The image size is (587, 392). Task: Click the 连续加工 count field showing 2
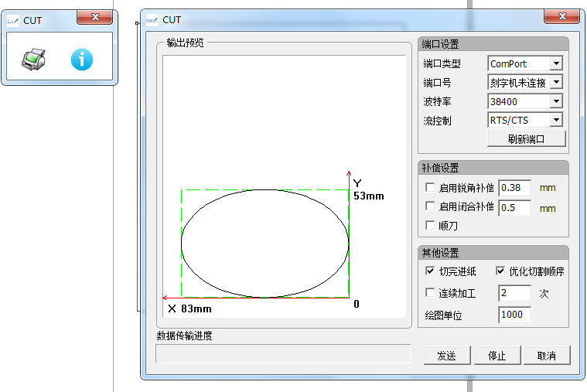[x=515, y=293]
